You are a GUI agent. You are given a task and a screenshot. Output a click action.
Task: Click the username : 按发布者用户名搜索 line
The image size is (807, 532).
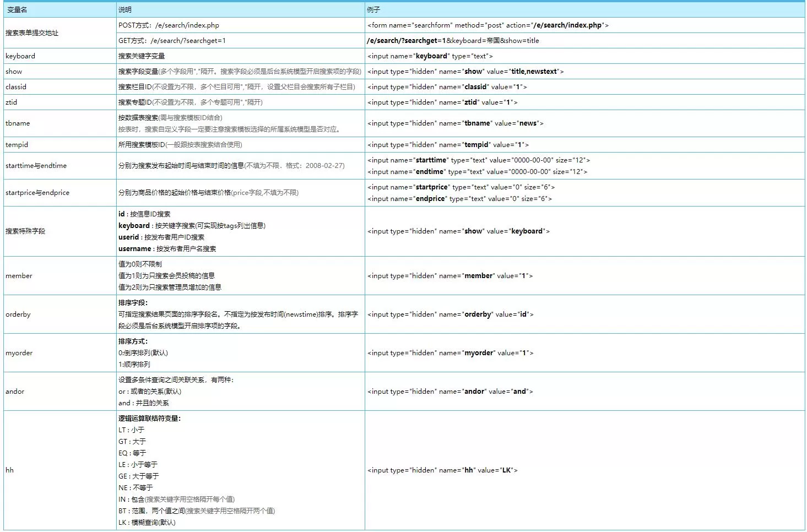point(167,249)
